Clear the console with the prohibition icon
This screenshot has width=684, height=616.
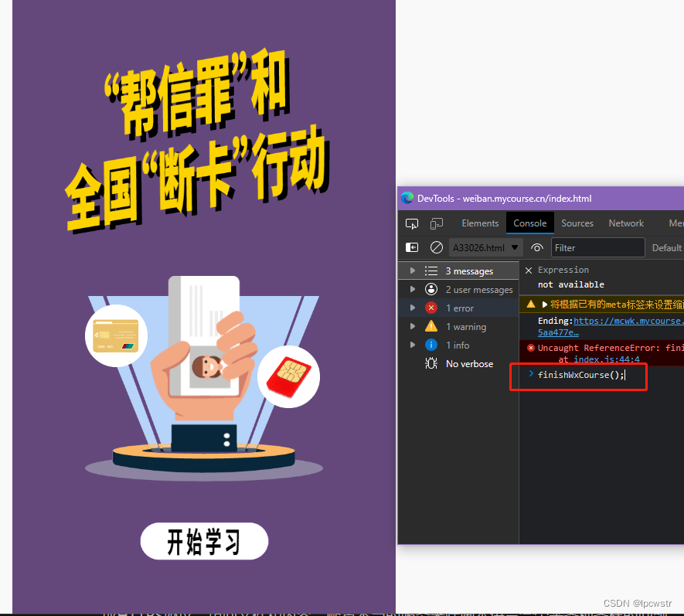[437, 247]
